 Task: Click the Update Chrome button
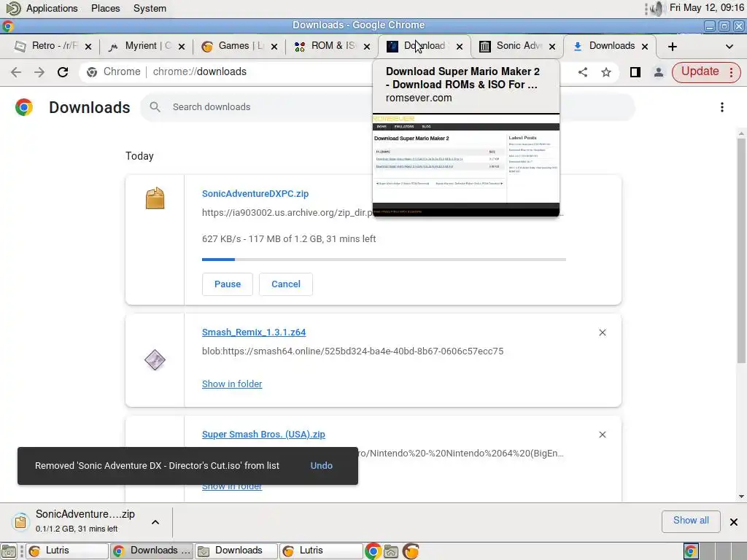click(700, 71)
